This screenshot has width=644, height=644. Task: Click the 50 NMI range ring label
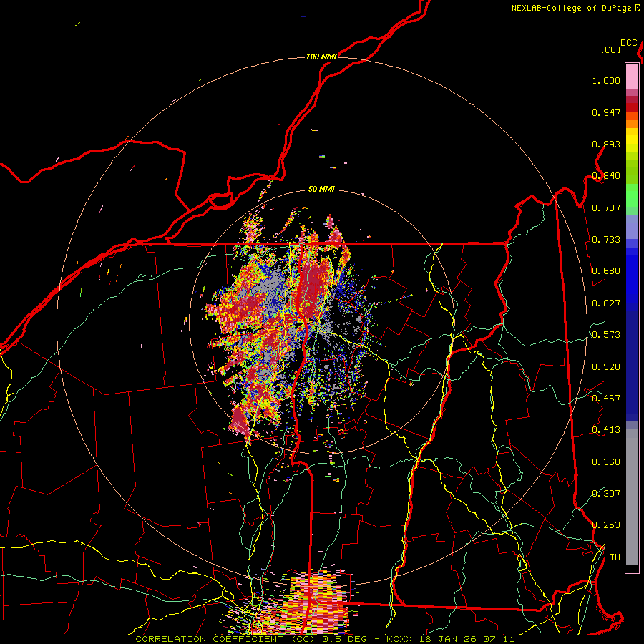tap(321, 189)
